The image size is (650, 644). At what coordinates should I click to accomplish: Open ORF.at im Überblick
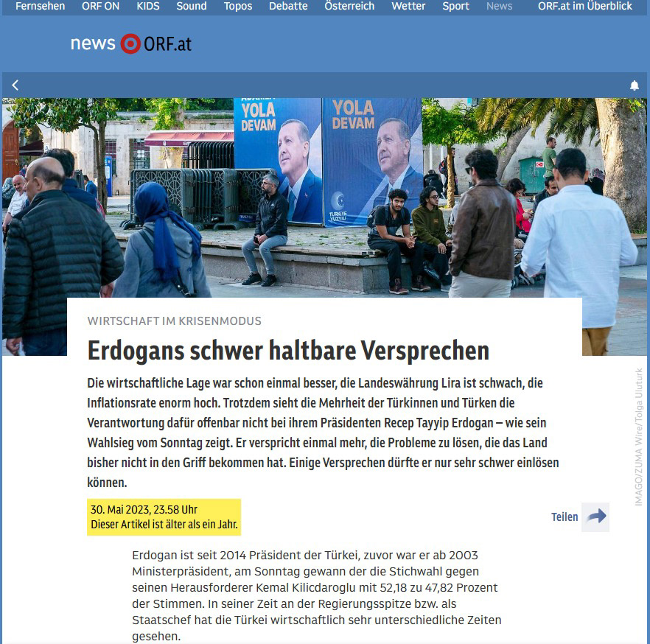click(586, 6)
